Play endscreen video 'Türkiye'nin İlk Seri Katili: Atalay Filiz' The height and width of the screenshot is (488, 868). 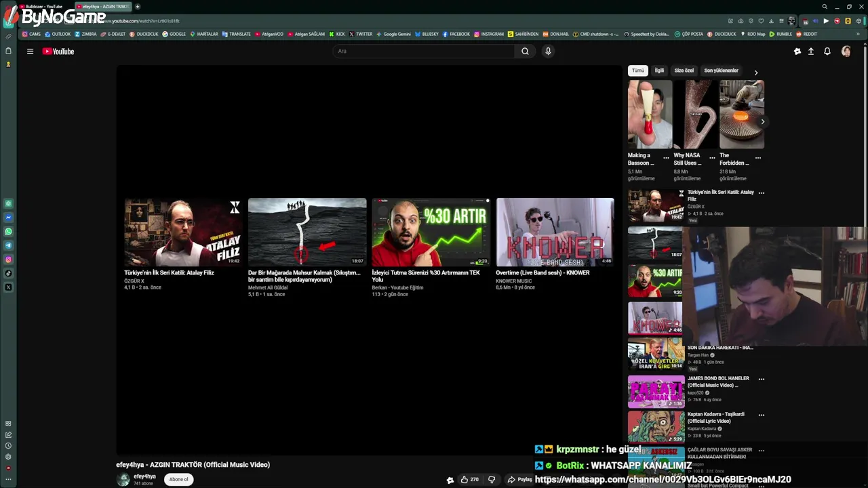tap(183, 232)
